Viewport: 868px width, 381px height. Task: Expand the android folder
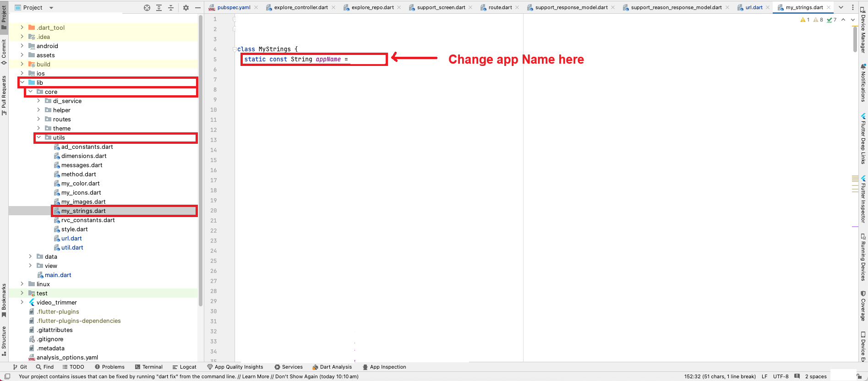tap(22, 46)
